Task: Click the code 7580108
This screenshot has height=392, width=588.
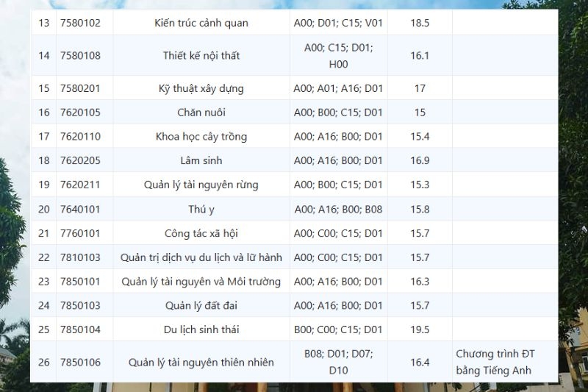Action: (80, 55)
